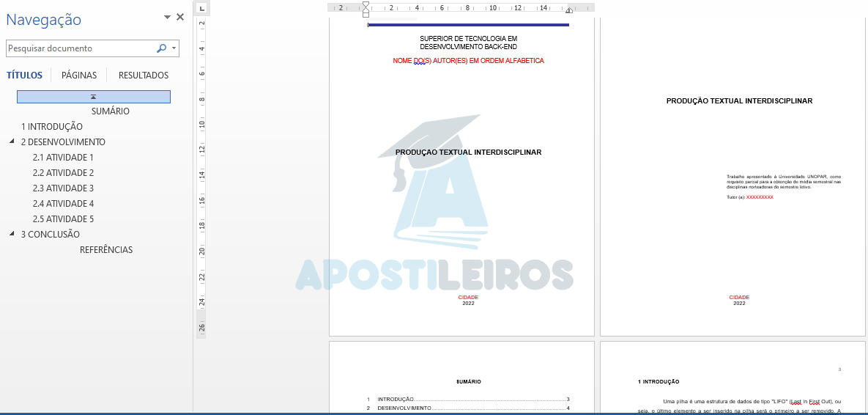The height and width of the screenshot is (415, 868).
Task: Click CIDADE text on the cover page
Action: pyautogui.click(x=468, y=298)
